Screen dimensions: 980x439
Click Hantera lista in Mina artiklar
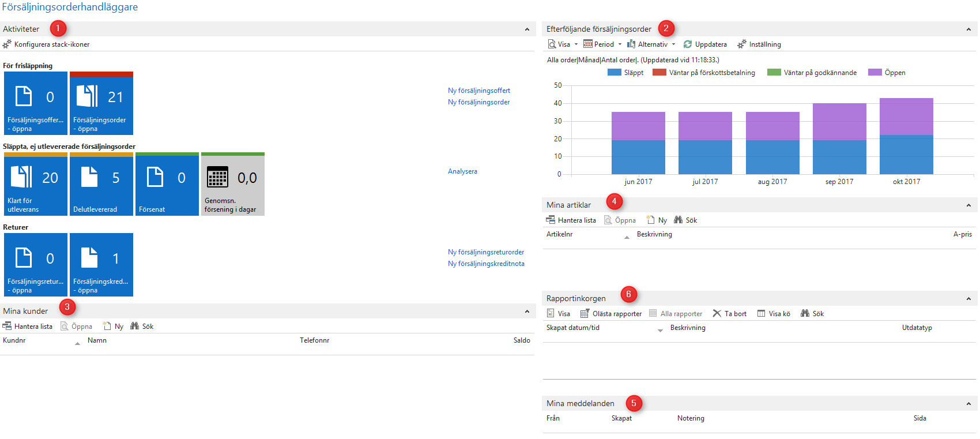(571, 220)
